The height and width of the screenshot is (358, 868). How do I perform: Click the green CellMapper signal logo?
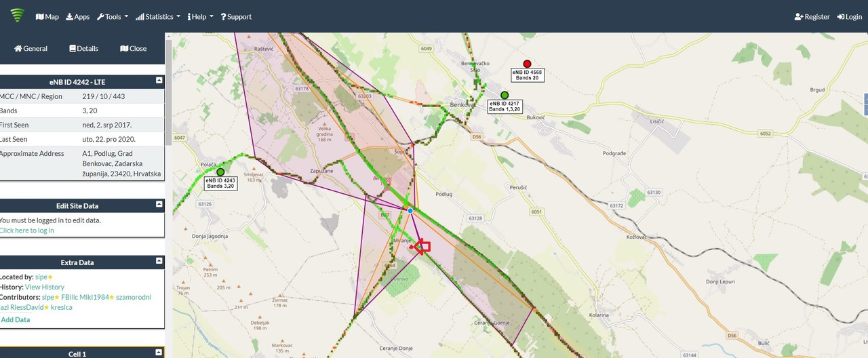(x=17, y=16)
